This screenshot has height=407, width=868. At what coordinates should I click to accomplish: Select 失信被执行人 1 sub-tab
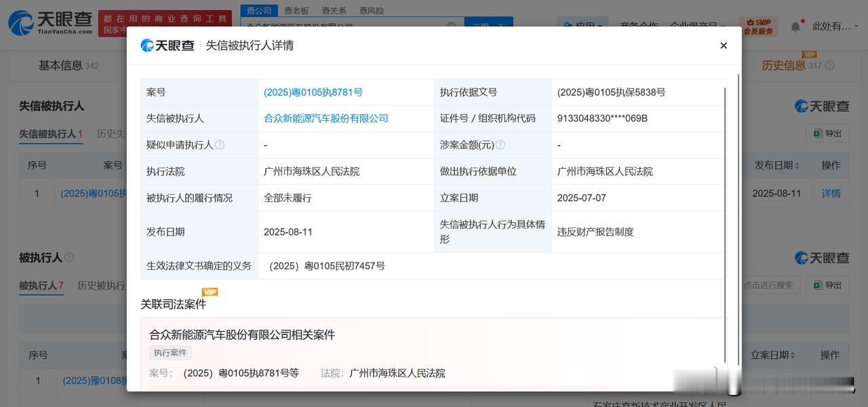coord(50,134)
